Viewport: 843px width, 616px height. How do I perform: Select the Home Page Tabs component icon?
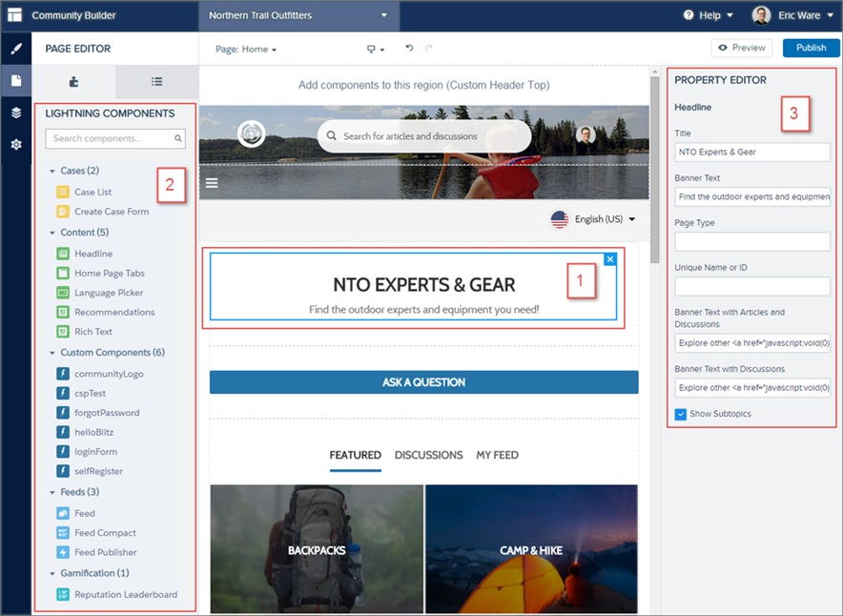63,273
